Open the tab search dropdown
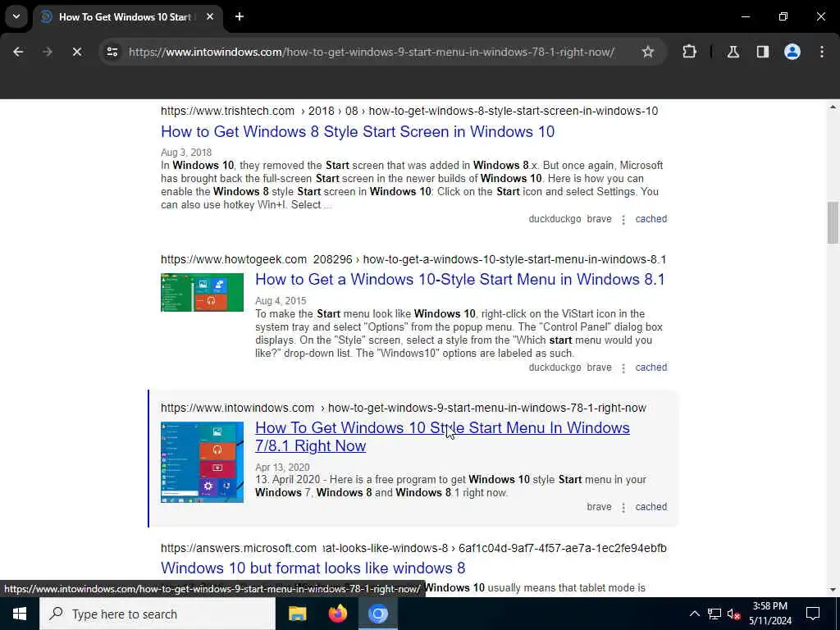The width and height of the screenshot is (840, 630). pyautogui.click(x=16, y=16)
